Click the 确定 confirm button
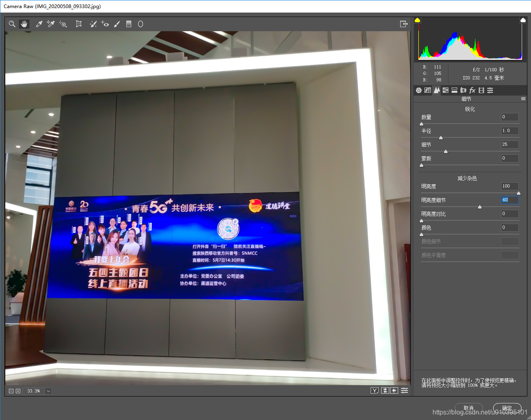Image resolution: width=531 pixels, height=420 pixels. point(507,408)
